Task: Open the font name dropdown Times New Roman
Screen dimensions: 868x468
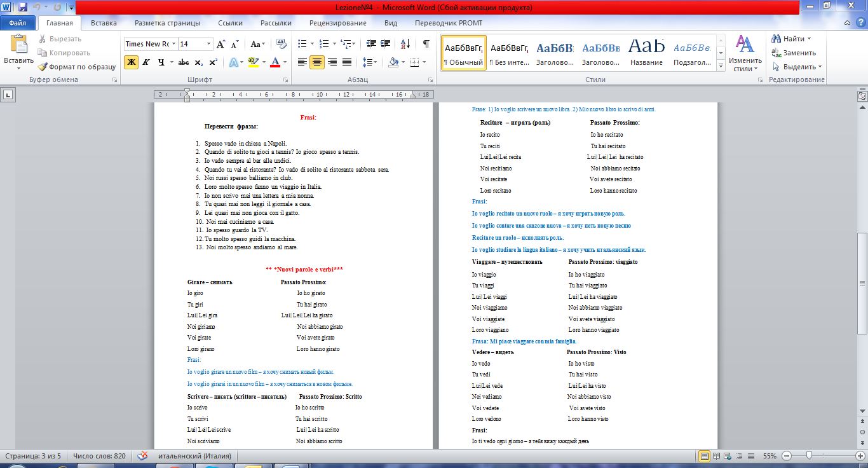Action: click(x=174, y=44)
